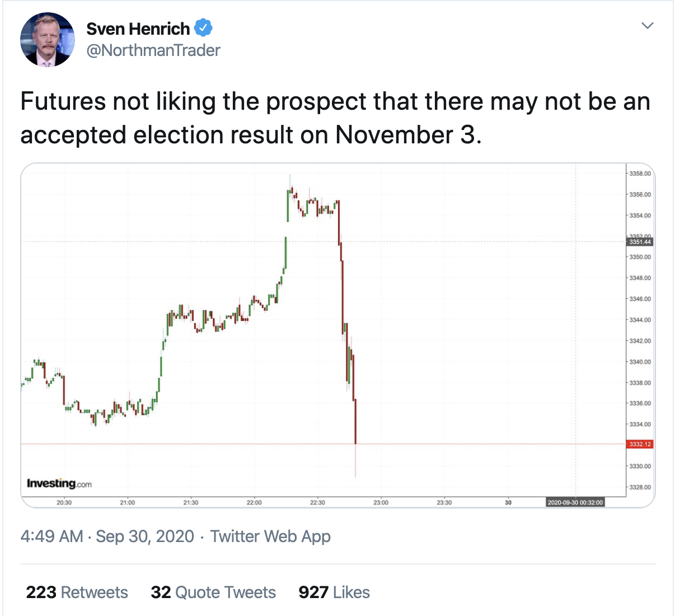Select the gray 3351.44 crosshair price label

pos(640,242)
